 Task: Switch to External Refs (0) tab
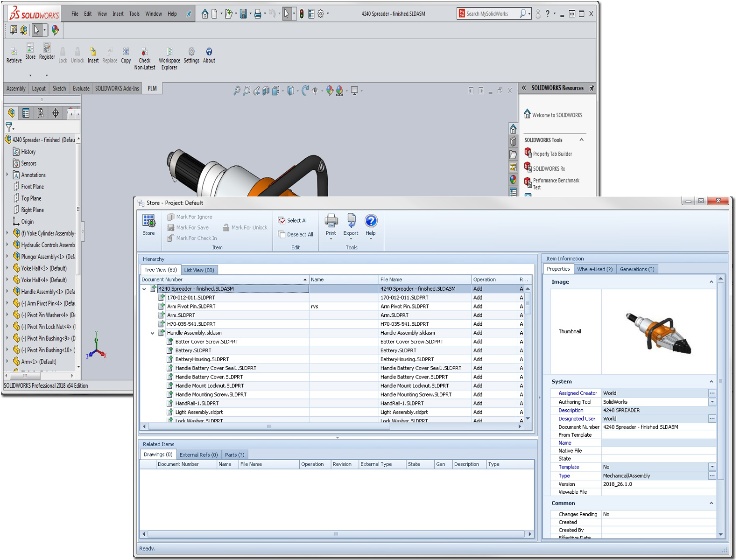(198, 455)
